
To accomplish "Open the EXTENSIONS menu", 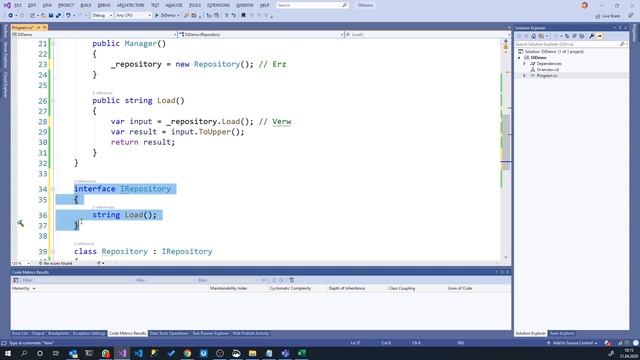I will [218, 5].
